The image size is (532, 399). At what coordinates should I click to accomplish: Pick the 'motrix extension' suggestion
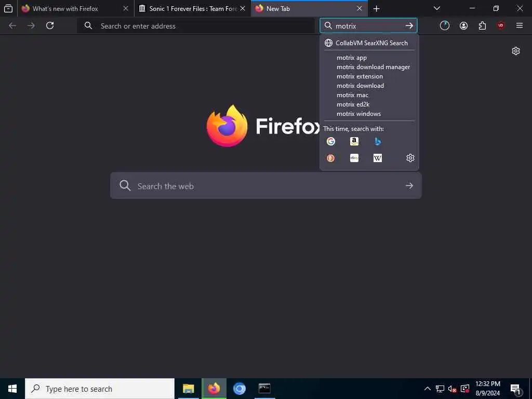(x=369, y=76)
